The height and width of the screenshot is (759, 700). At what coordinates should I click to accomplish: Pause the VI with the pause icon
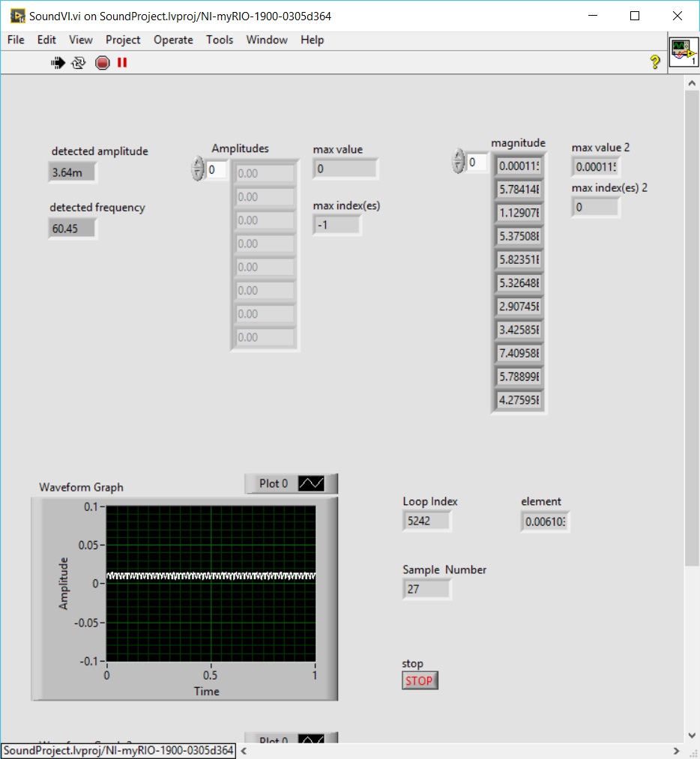(x=122, y=63)
